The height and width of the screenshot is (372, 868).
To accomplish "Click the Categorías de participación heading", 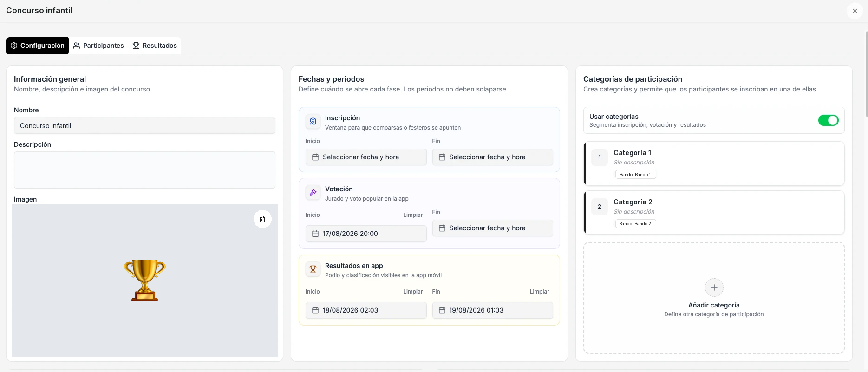I will (633, 79).
